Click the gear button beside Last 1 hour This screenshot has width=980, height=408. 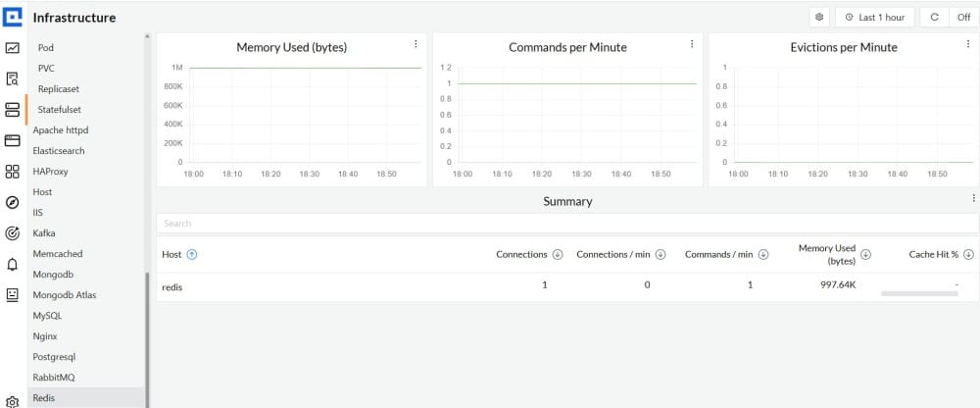[x=819, y=17]
